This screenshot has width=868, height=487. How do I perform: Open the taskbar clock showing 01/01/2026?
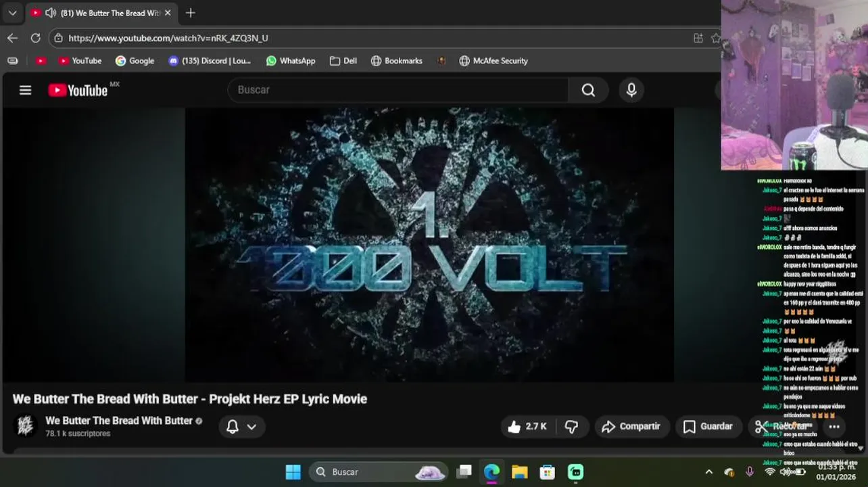point(836,471)
